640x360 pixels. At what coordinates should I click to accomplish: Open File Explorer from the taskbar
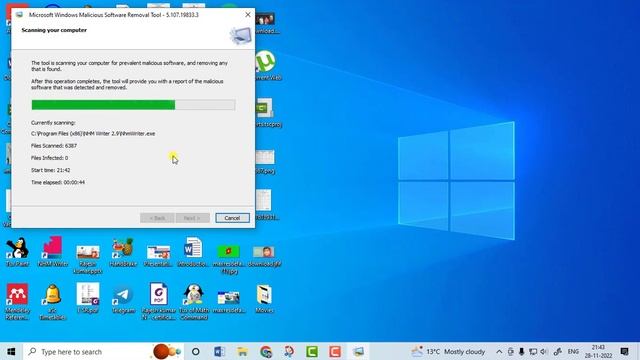242,351
